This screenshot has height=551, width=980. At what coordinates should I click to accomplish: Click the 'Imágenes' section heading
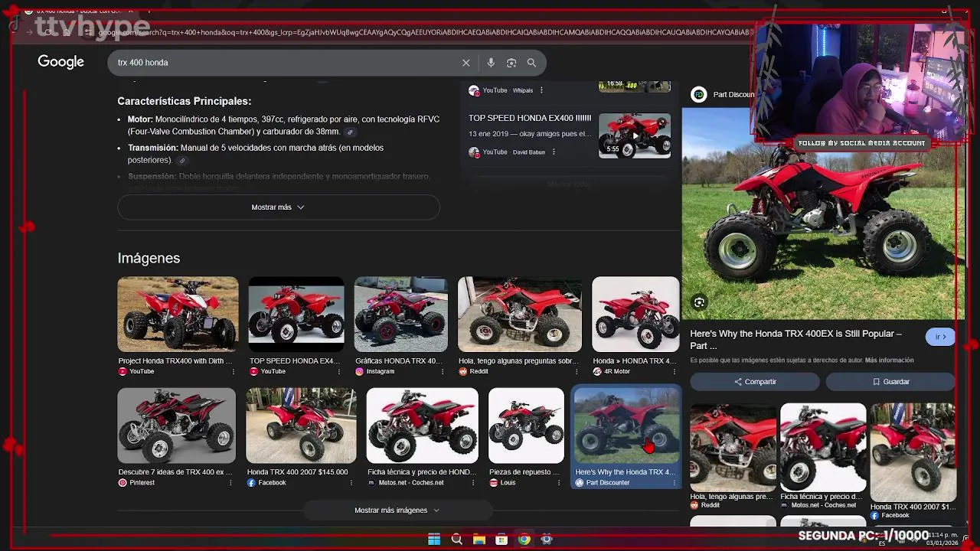coord(149,259)
